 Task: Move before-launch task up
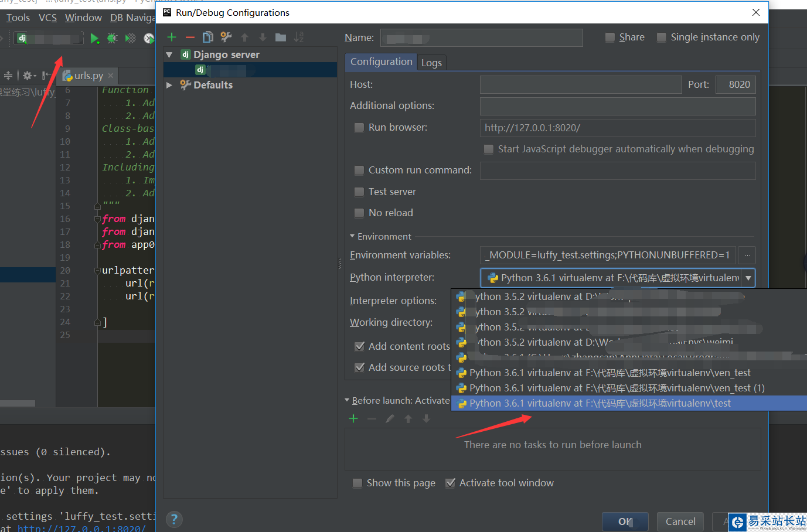408,418
